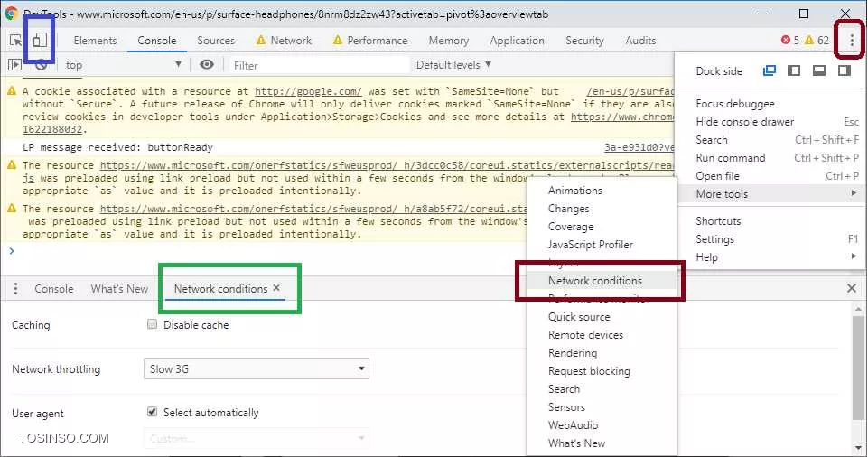This screenshot has height=457, width=868.
Task: Select the dock to bottom icon
Action: pyautogui.click(x=819, y=71)
